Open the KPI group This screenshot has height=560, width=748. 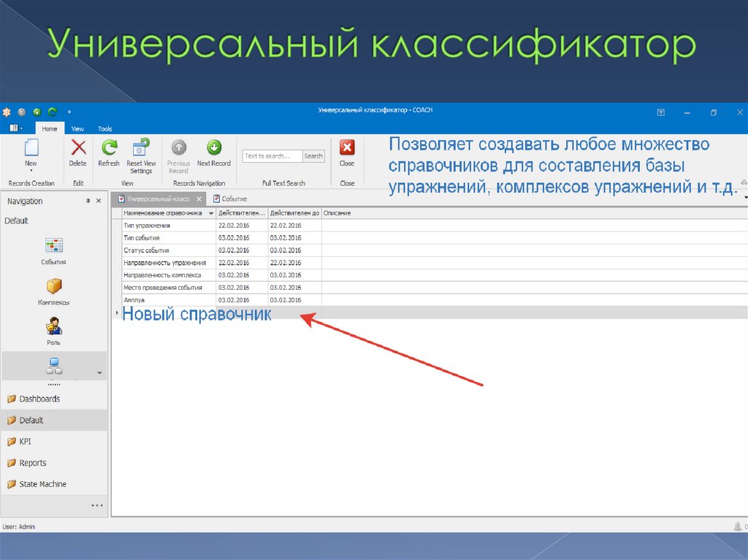click(54, 442)
